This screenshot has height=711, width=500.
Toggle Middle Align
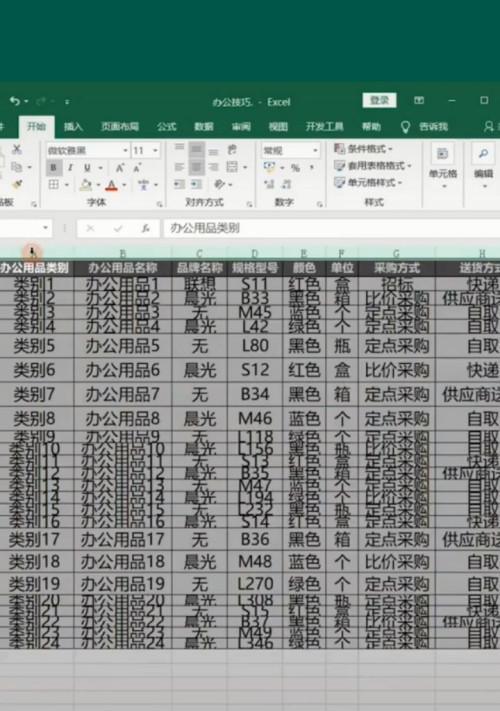(x=196, y=149)
